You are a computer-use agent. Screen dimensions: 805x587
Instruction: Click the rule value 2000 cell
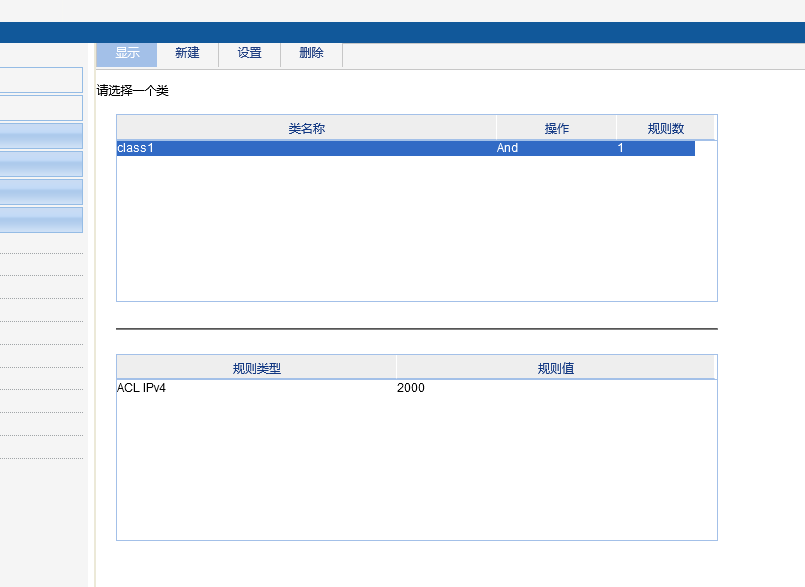click(411, 388)
